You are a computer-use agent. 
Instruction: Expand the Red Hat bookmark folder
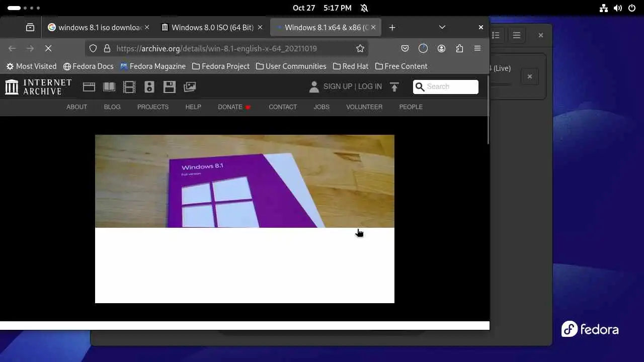click(351, 66)
